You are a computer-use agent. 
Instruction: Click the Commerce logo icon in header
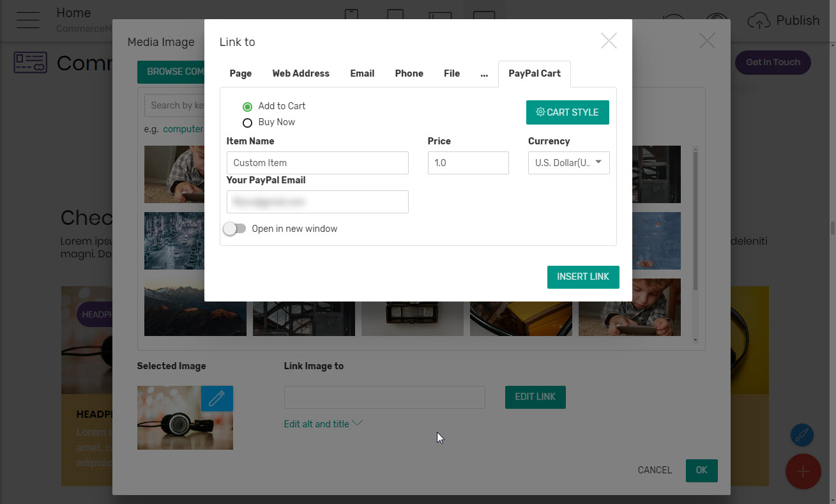point(30,63)
